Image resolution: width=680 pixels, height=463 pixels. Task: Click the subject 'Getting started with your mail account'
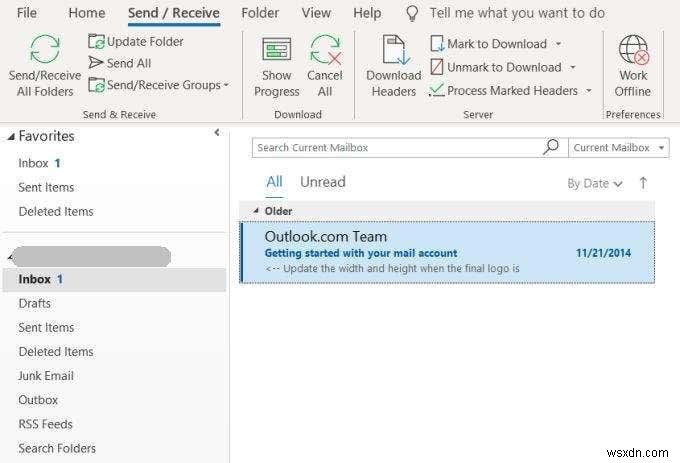pyautogui.click(x=361, y=253)
